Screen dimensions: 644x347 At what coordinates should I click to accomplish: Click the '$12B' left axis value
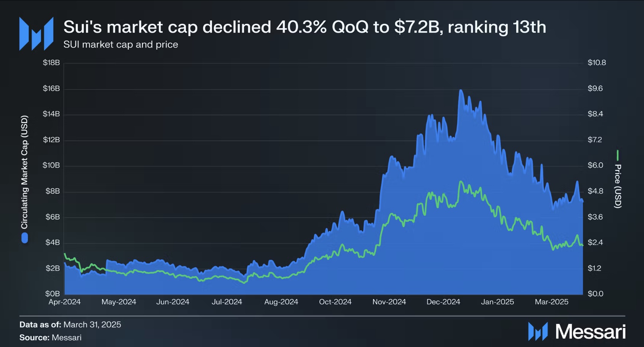click(x=51, y=140)
